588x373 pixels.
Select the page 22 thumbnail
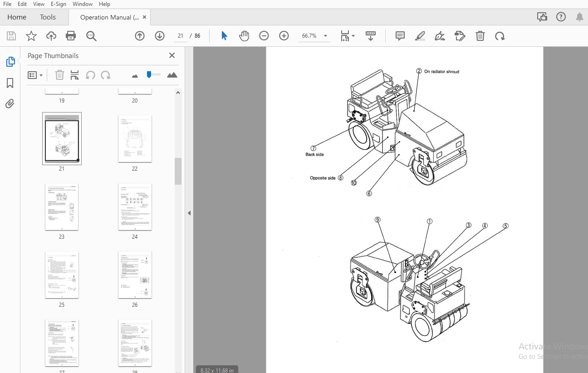(135, 138)
